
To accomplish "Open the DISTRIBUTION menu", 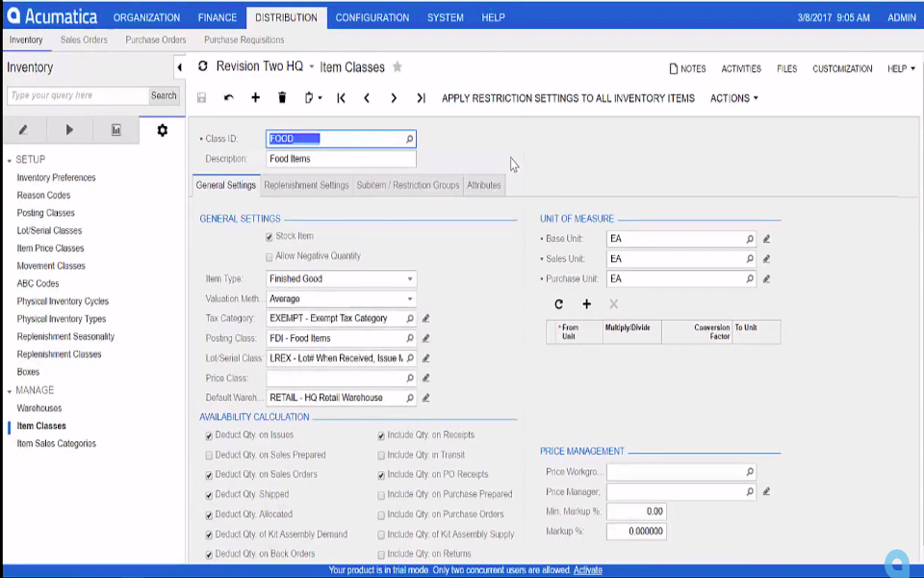I will click(x=286, y=17).
